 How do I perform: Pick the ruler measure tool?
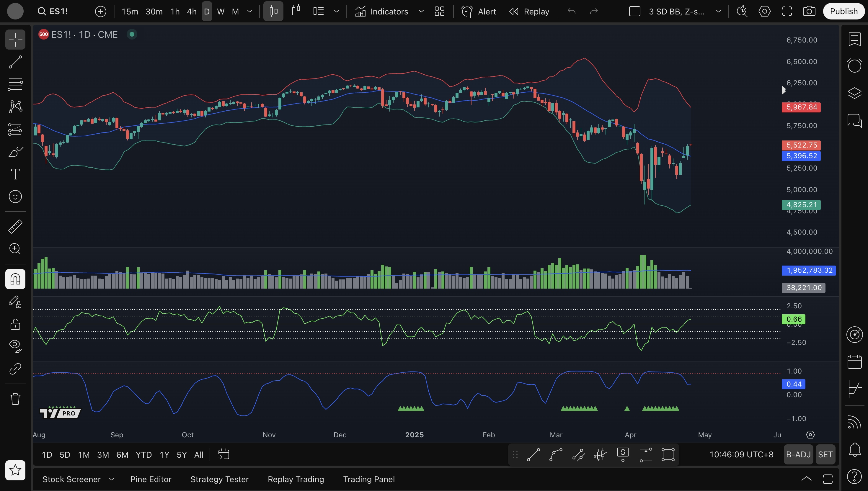15,227
